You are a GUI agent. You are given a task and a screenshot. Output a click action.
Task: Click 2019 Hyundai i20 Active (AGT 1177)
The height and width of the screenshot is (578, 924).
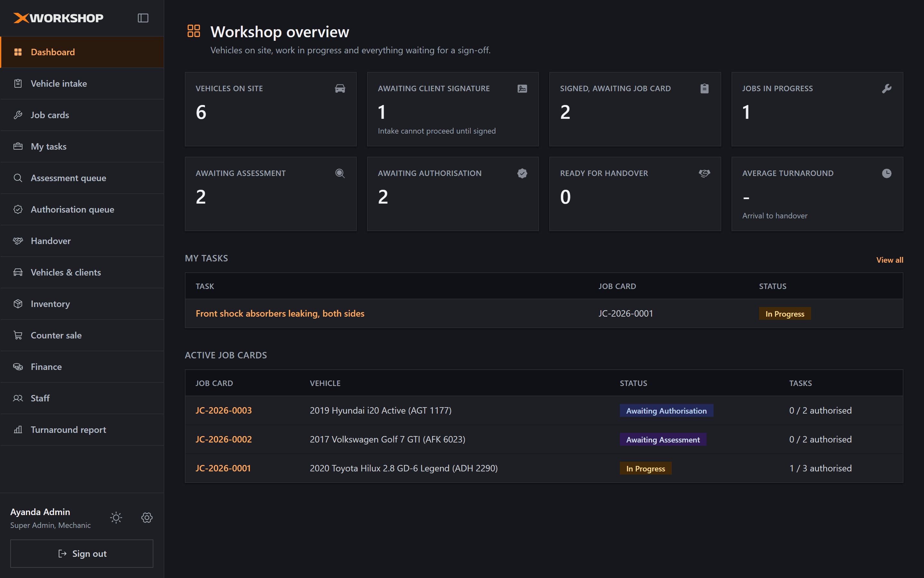(x=381, y=410)
